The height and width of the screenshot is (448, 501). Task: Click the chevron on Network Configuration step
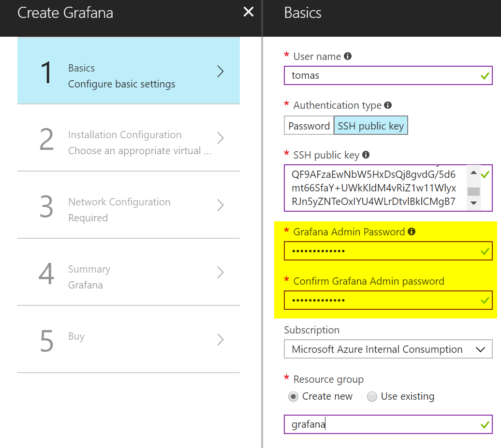point(220,205)
